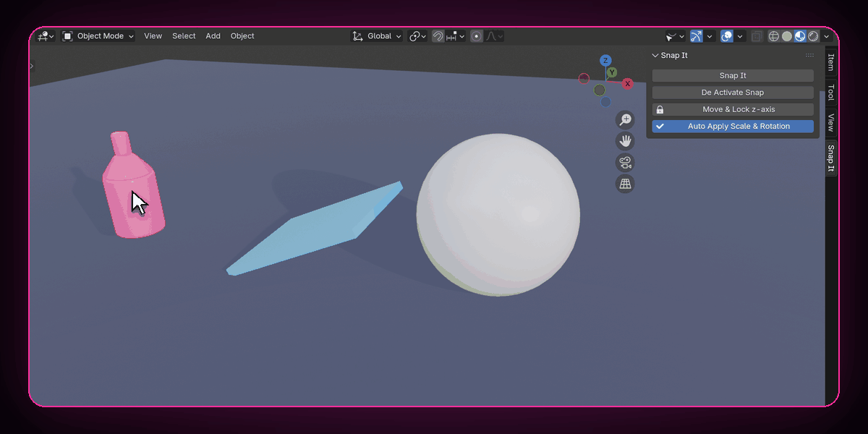
Task: Toggle proportional editing
Action: [477, 36]
